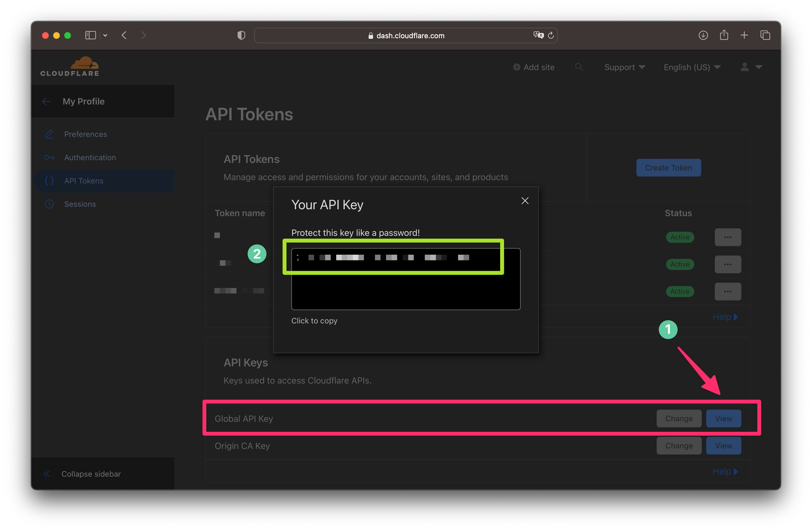The height and width of the screenshot is (531, 812).
Task: Click the back arrow beside My Profile
Action: [47, 101]
